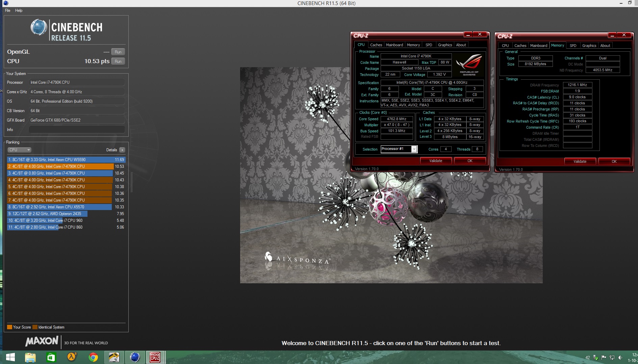Click the MAXON logo at the bottom

(x=42, y=341)
